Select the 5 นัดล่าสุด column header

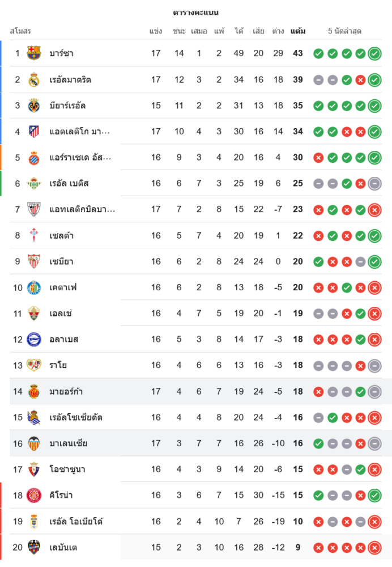coord(344,31)
